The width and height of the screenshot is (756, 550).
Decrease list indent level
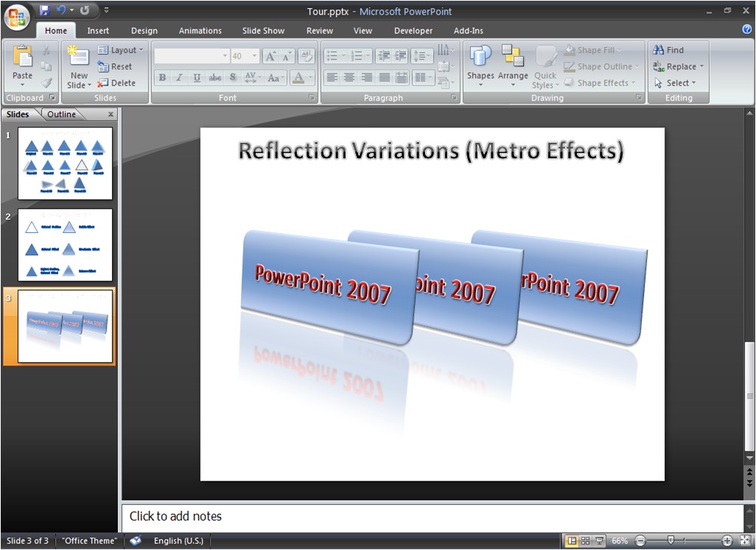click(384, 56)
